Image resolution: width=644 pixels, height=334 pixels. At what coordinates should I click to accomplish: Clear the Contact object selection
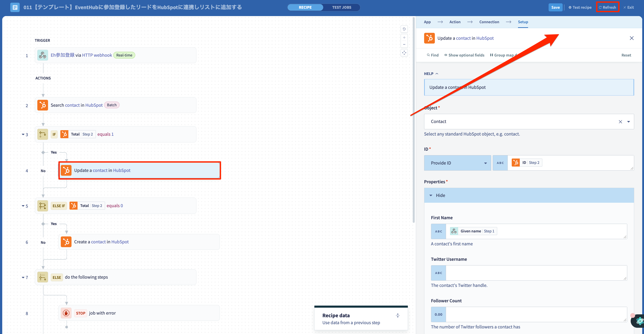(620, 122)
